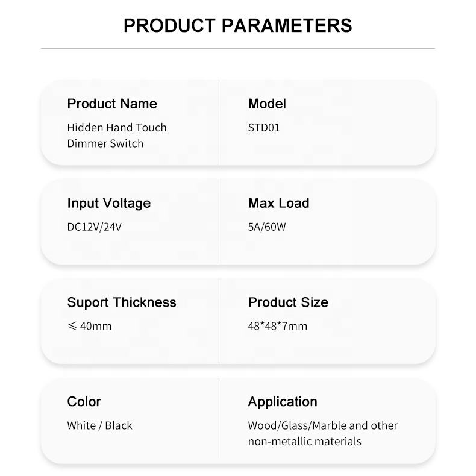Select the Max Load label
The height and width of the screenshot is (476, 476).
[278, 203]
